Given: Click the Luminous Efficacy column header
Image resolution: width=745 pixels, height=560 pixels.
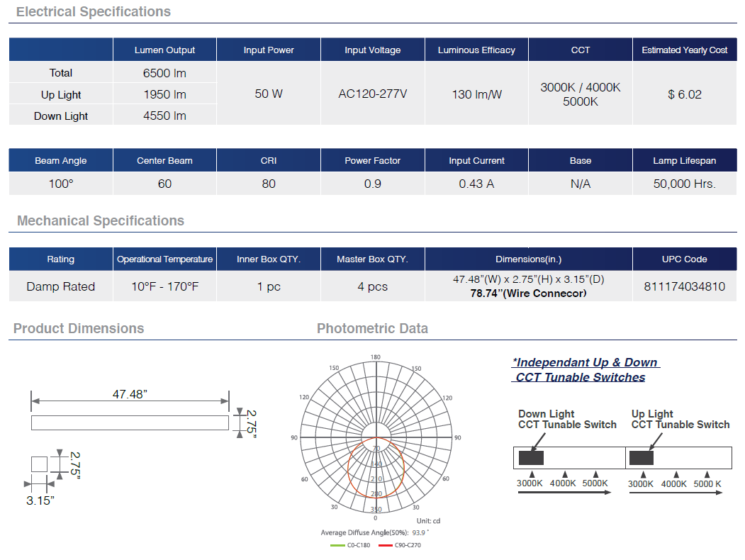Looking at the screenshot, I should click(x=476, y=50).
